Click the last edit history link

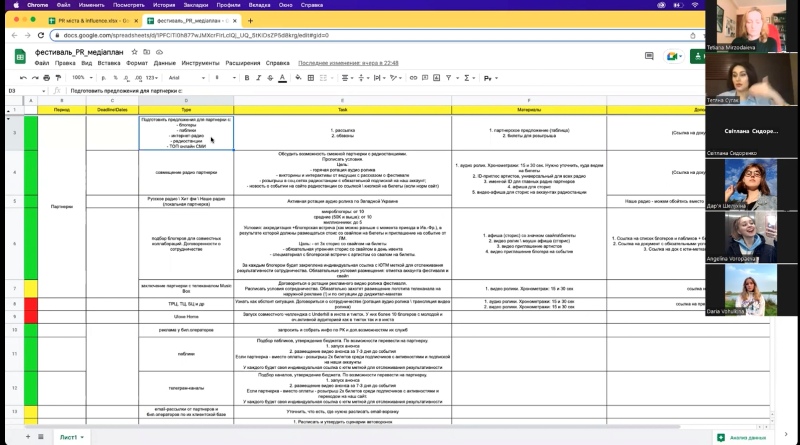pyautogui.click(x=346, y=62)
